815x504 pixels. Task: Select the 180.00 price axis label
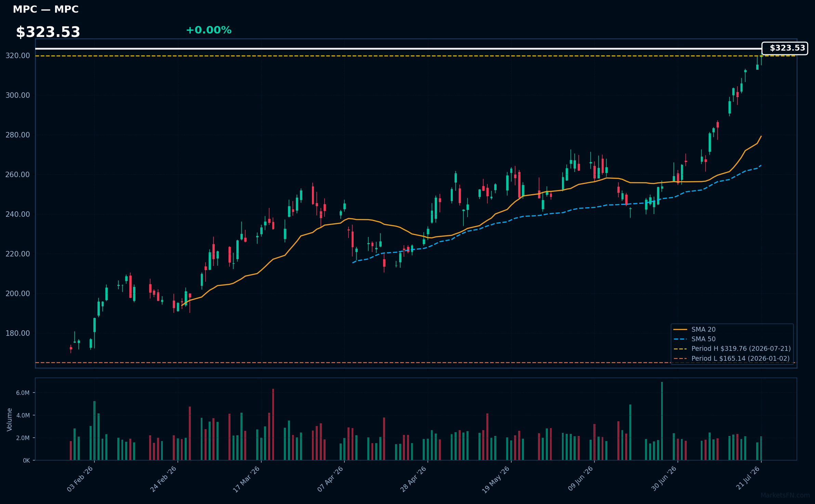click(x=18, y=333)
